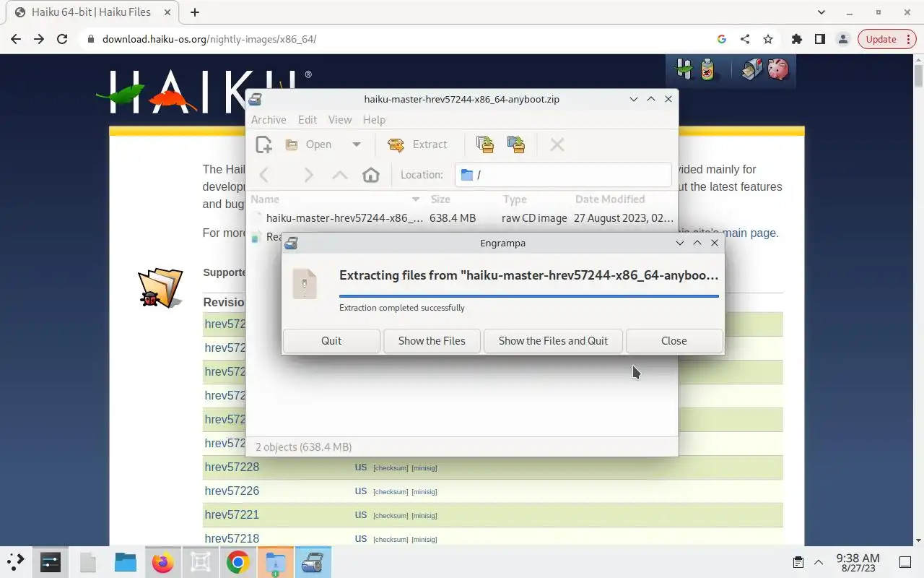Click the address bar URL
924x578 pixels.
(209, 39)
